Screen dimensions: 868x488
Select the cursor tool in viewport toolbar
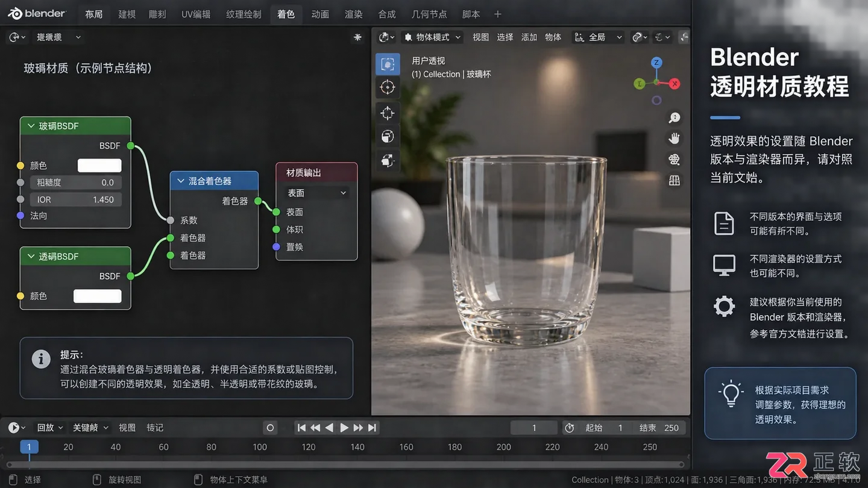tap(388, 87)
